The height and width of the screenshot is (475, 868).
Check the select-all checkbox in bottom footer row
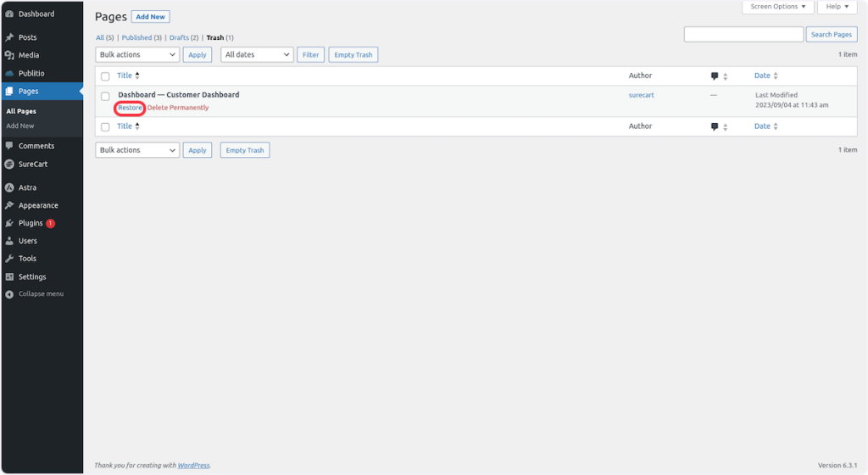pyautogui.click(x=105, y=127)
